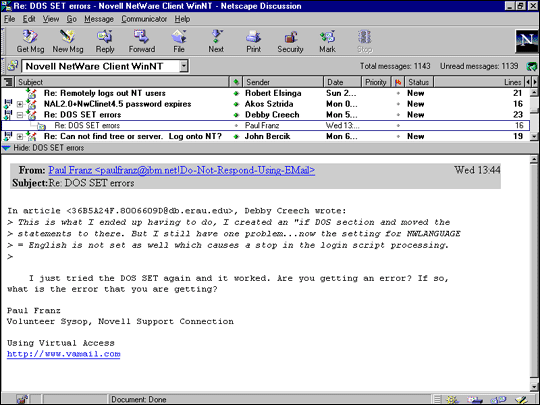Shift columns right with header arrow

click(534, 82)
